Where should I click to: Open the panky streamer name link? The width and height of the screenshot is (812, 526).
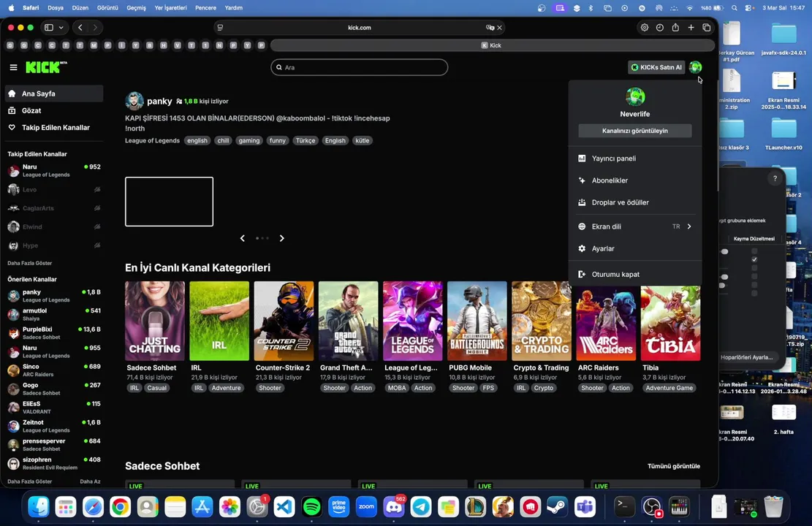click(x=159, y=101)
